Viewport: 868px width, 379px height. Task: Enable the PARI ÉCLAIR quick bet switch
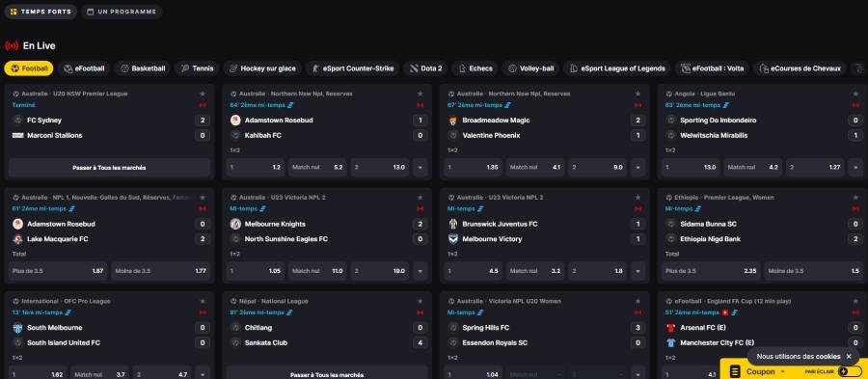851,371
